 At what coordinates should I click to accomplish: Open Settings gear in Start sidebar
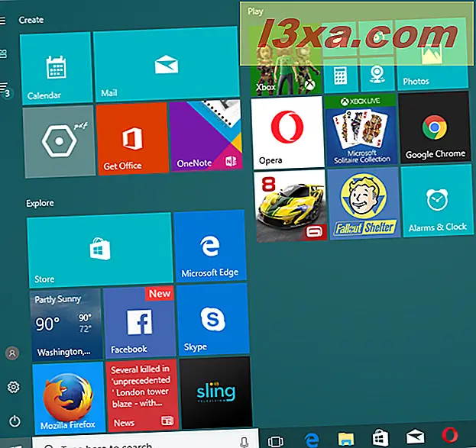pos(13,388)
